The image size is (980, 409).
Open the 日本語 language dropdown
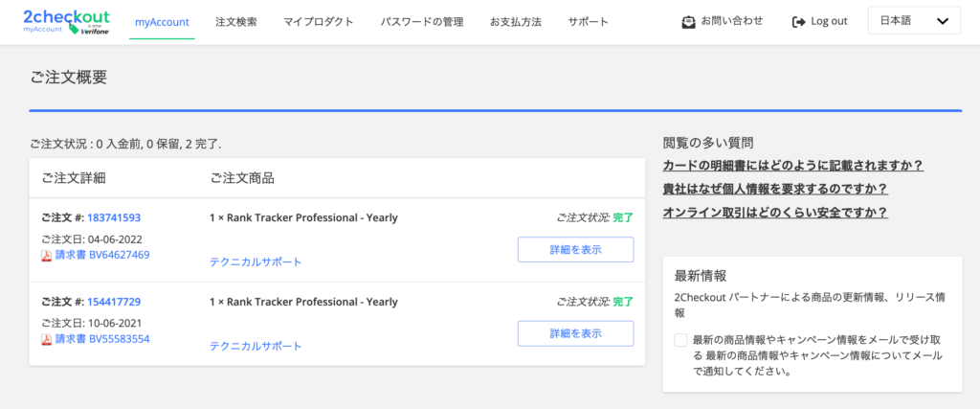914,21
